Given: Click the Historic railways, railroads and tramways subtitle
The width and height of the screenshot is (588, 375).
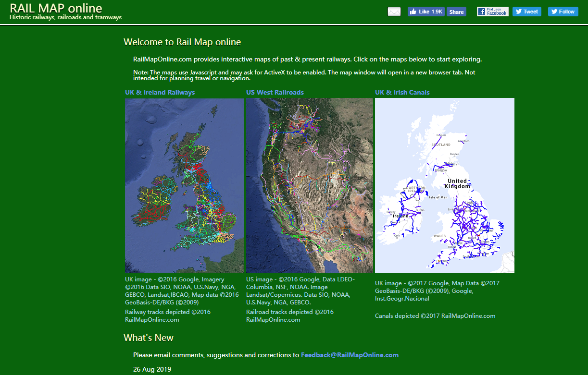Looking at the screenshot, I should coord(65,17).
